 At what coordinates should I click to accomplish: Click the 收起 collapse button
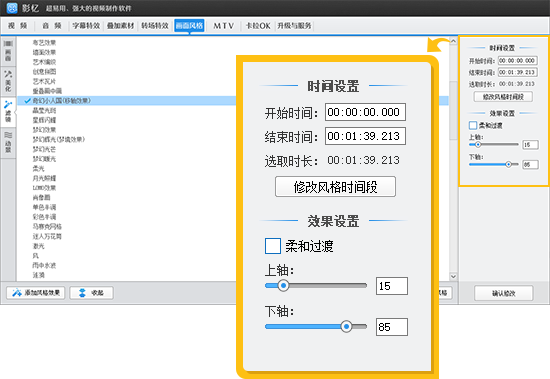point(92,293)
